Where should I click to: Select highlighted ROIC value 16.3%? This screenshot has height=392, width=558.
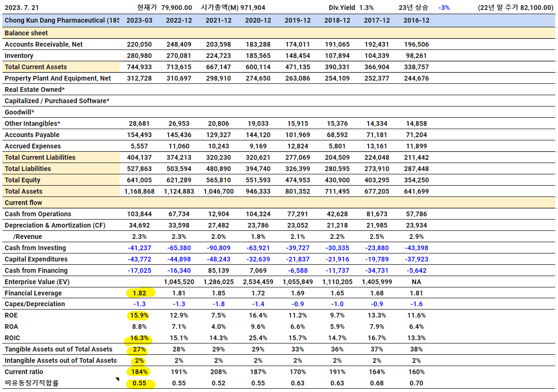[139, 338]
